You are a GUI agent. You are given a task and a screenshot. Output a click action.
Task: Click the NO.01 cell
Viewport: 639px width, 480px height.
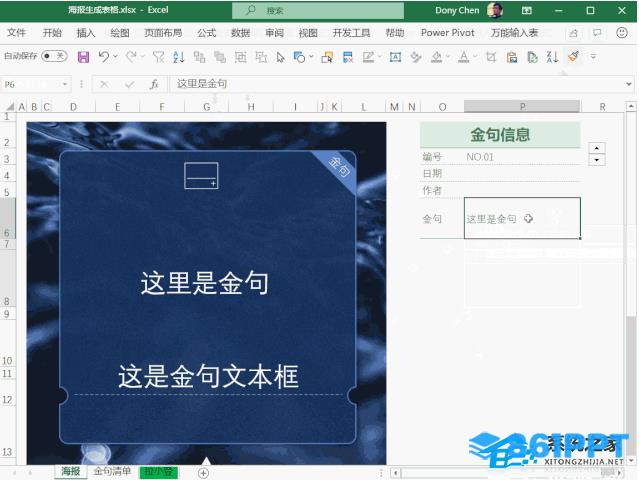click(522, 157)
